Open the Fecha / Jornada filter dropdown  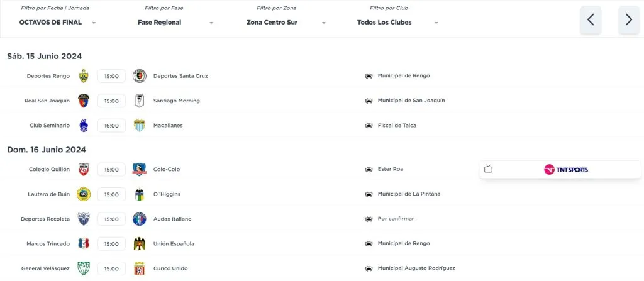pos(57,23)
